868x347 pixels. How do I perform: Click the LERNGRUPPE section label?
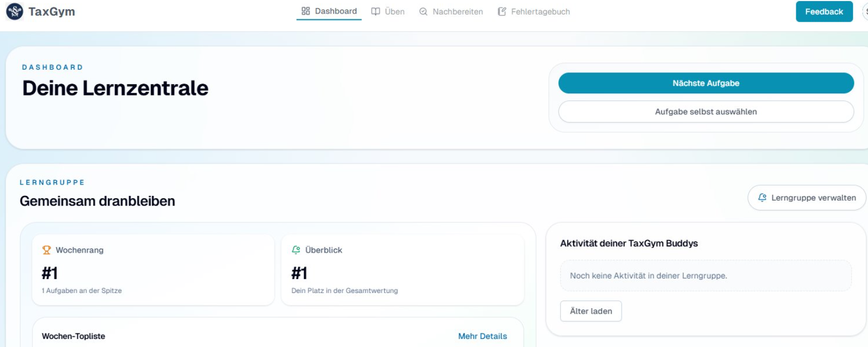[x=52, y=182]
